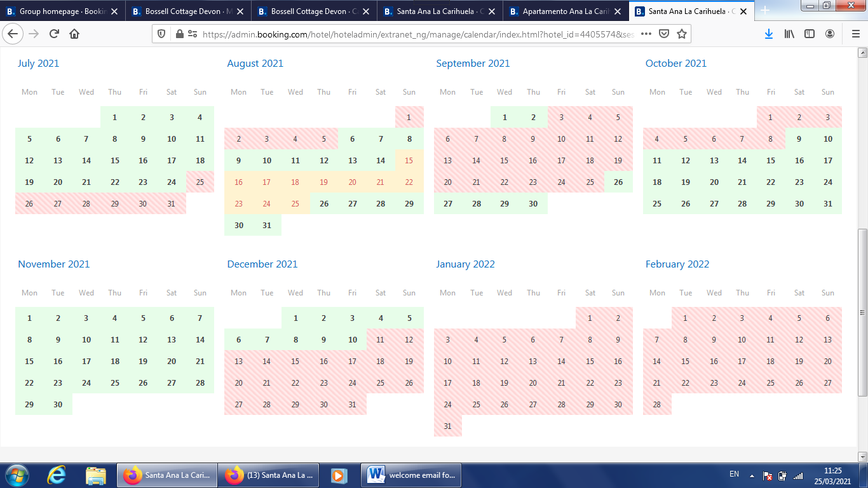Open Word welcome email taskbar item
Screen dimensions: 868x488
point(411,475)
